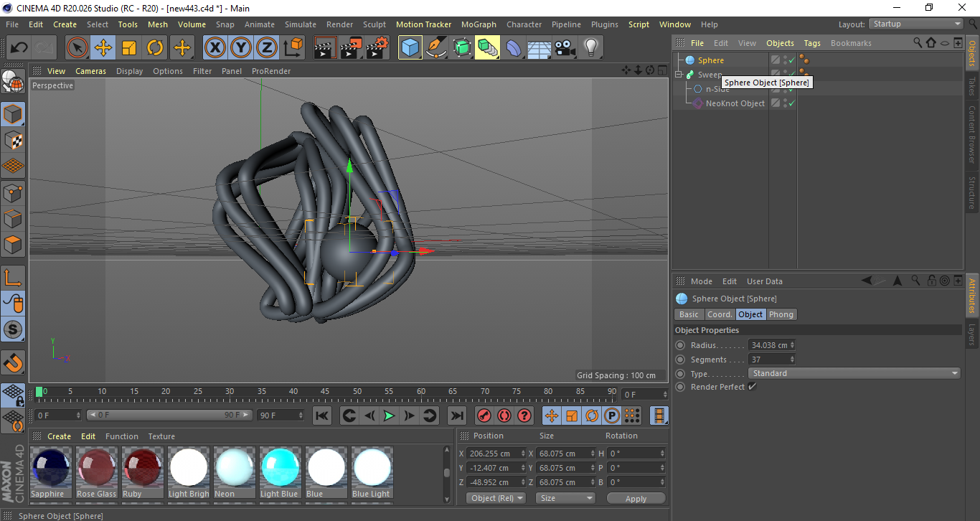The image size is (980, 521).
Task: Toggle Render Perfect checkbox
Action: (x=752, y=387)
